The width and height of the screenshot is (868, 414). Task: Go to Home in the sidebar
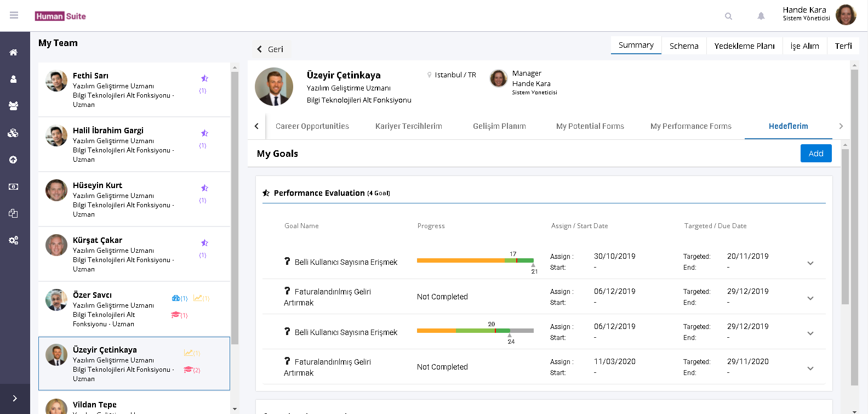click(x=14, y=53)
